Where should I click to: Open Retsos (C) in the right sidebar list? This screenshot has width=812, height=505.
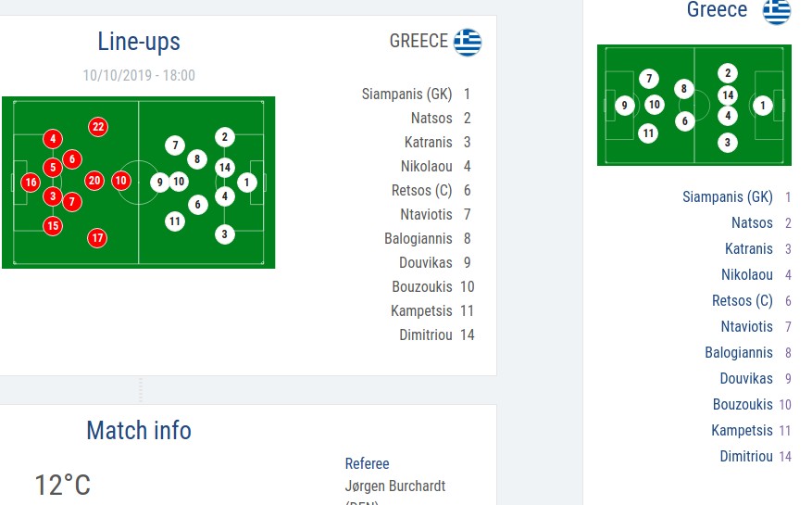(x=742, y=300)
